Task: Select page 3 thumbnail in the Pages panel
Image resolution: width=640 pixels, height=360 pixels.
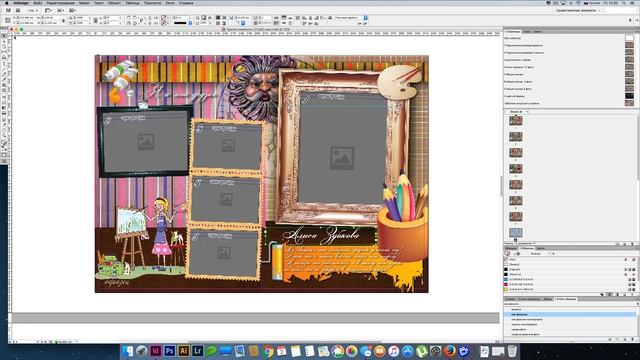Action: point(516,152)
